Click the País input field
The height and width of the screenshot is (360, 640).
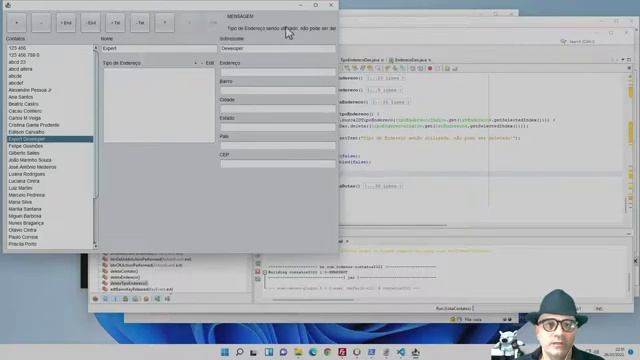click(278, 146)
